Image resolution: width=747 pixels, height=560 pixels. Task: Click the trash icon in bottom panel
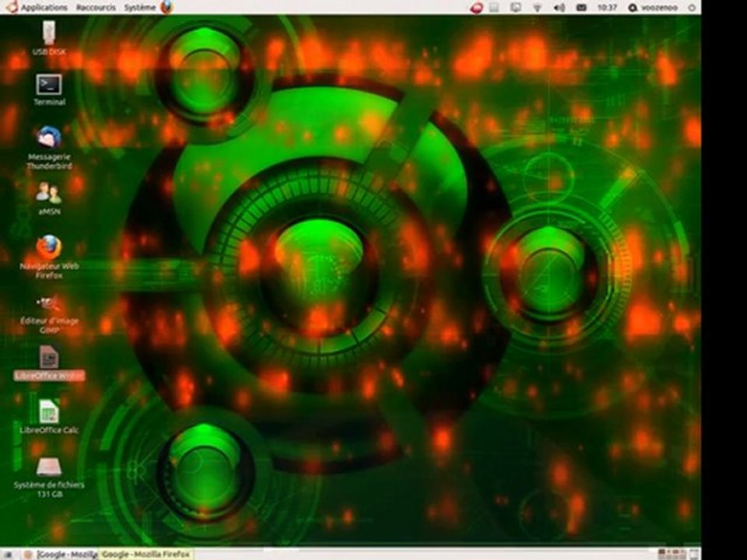[694, 554]
